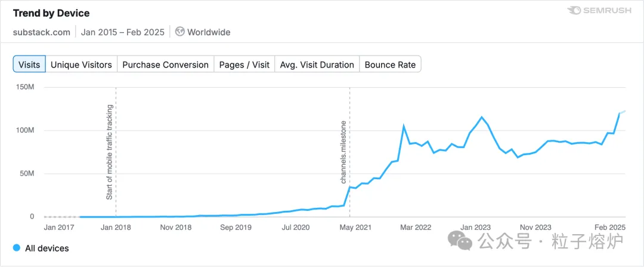
Task: Open the Purchase Conversion tab
Action: coord(166,65)
